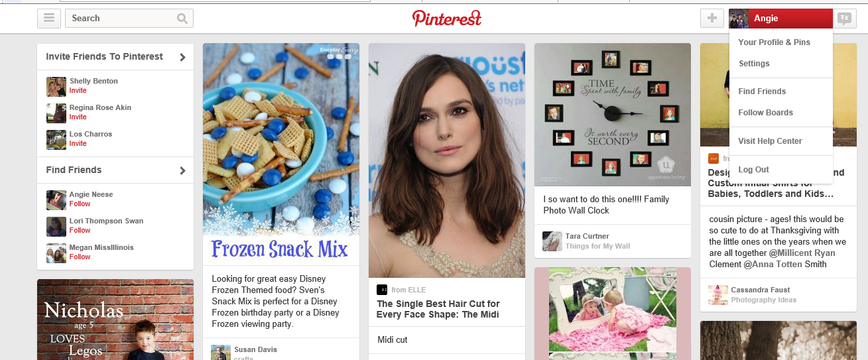The image size is (868, 360).
Task: Click inside the Search field
Action: (119, 19)
